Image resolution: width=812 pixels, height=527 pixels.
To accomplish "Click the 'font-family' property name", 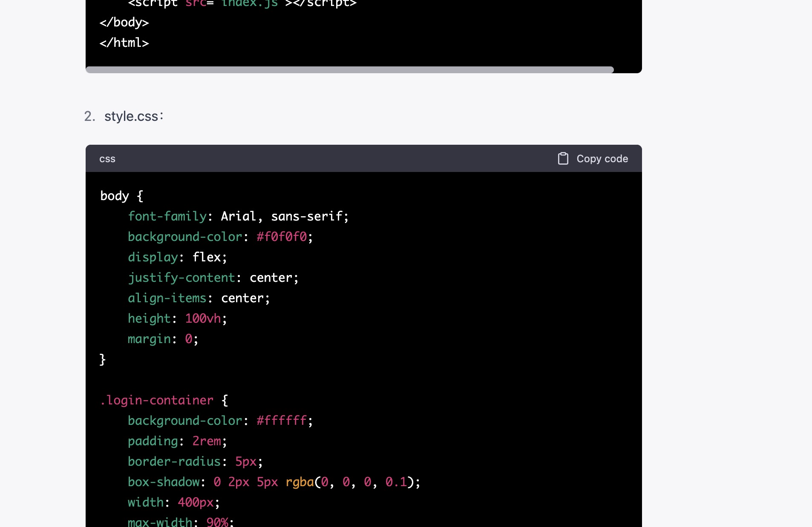I will (x=167, y=216).
